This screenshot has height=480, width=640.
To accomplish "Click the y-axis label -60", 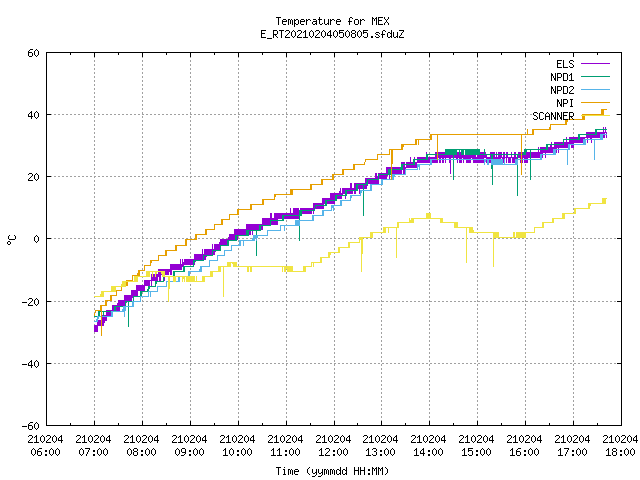I will [31, 426].
